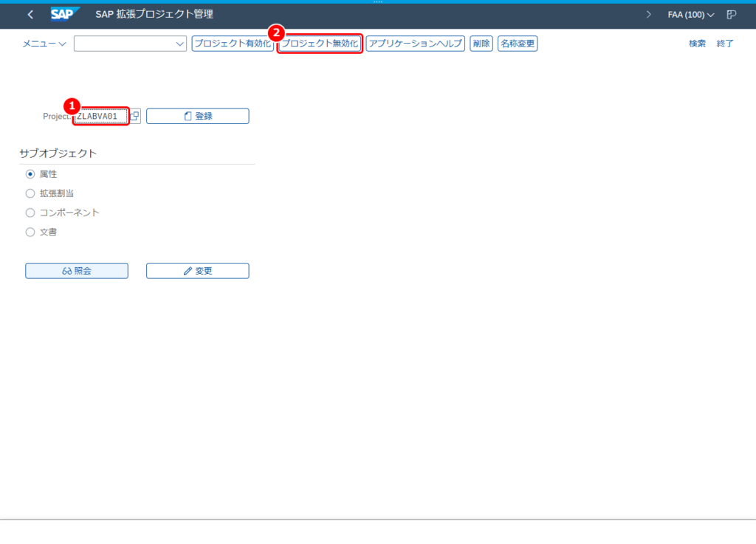
Task: Open the value help icon beside Project field
Action: (135, 116)
